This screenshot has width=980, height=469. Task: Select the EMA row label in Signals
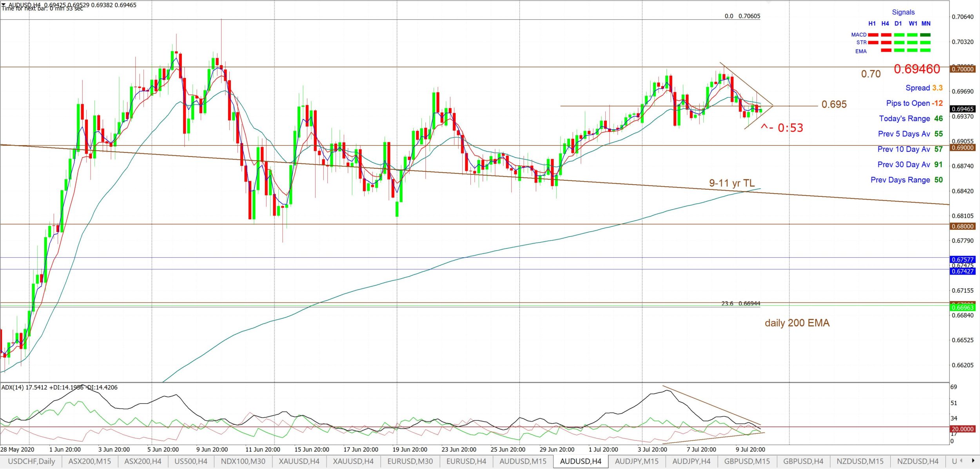pyautogui.click(x=861, y=51)
